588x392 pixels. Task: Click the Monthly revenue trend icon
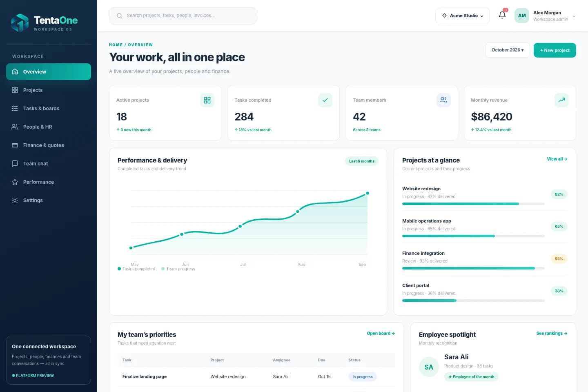pyautogui.click(x=561, y=100)
